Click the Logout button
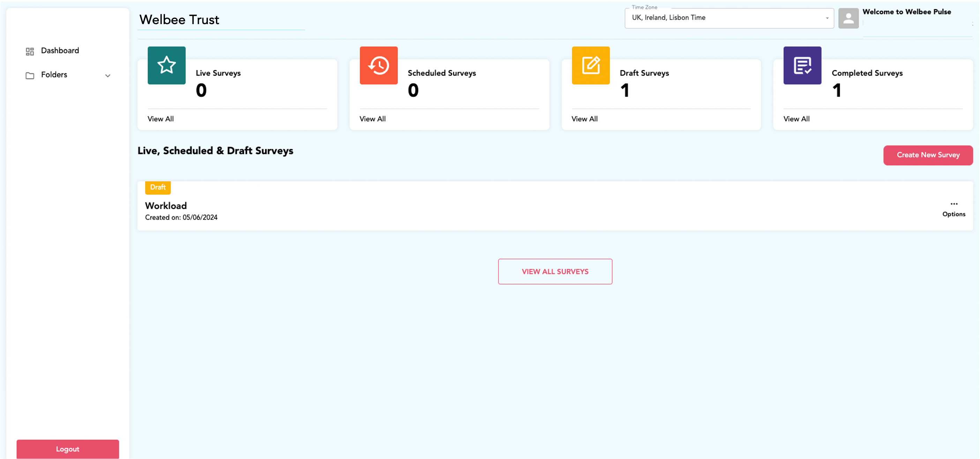The image size is (980, 459). pos(67,449)
